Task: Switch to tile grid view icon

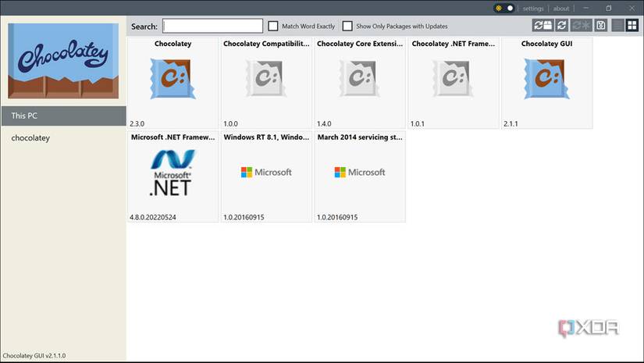Action: [x=632, y=26]
